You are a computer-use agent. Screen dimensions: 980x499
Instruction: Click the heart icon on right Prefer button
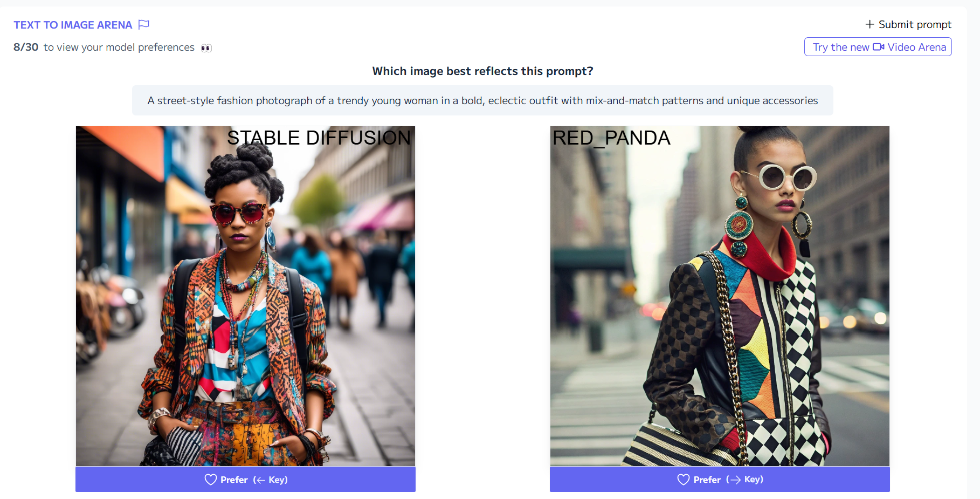coord(684,480)
